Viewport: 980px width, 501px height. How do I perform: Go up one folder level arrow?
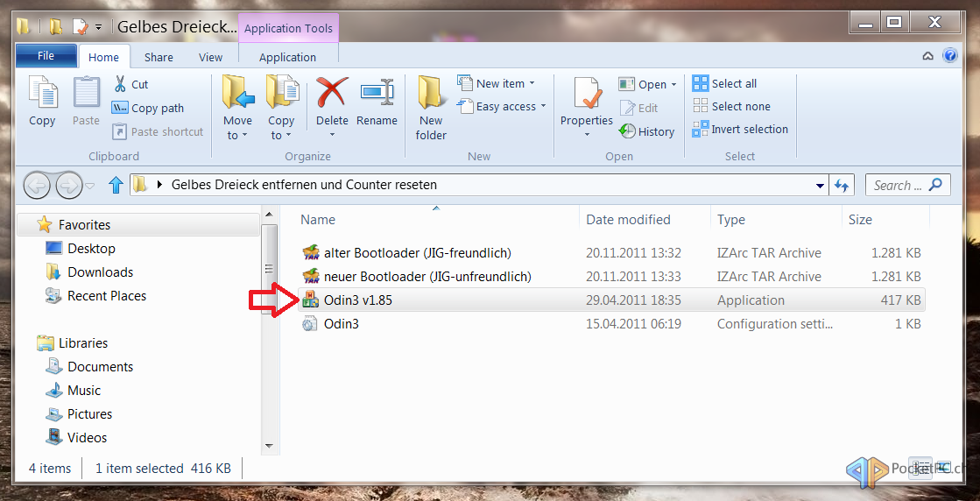(116, 185)
